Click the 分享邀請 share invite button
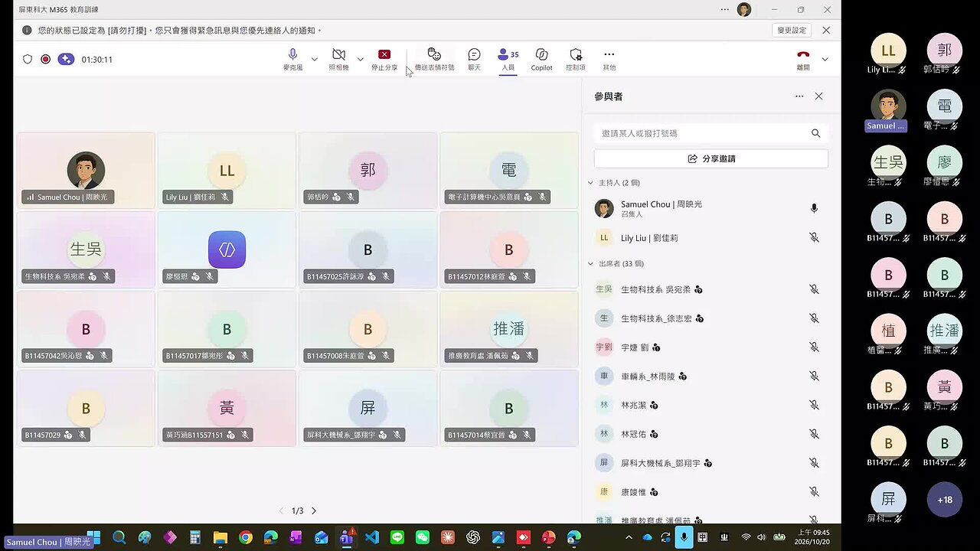This screenshot has width=980, height=551. pos(710,158)
